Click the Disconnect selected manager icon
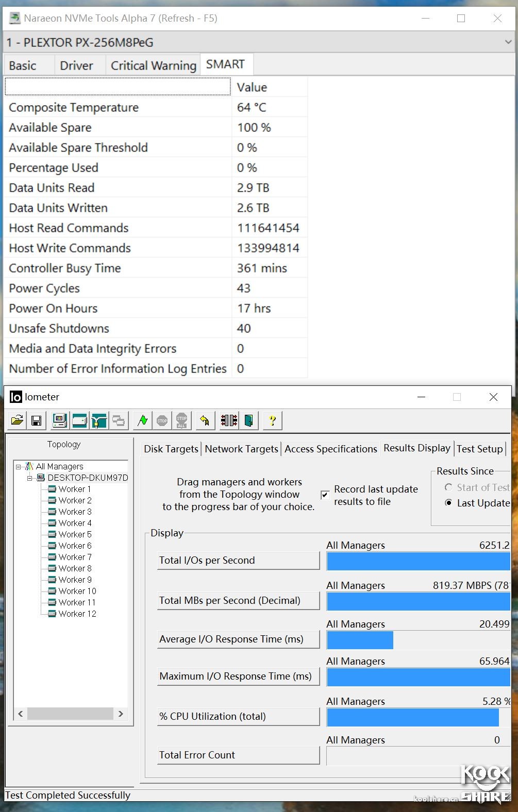 (229, 420)
